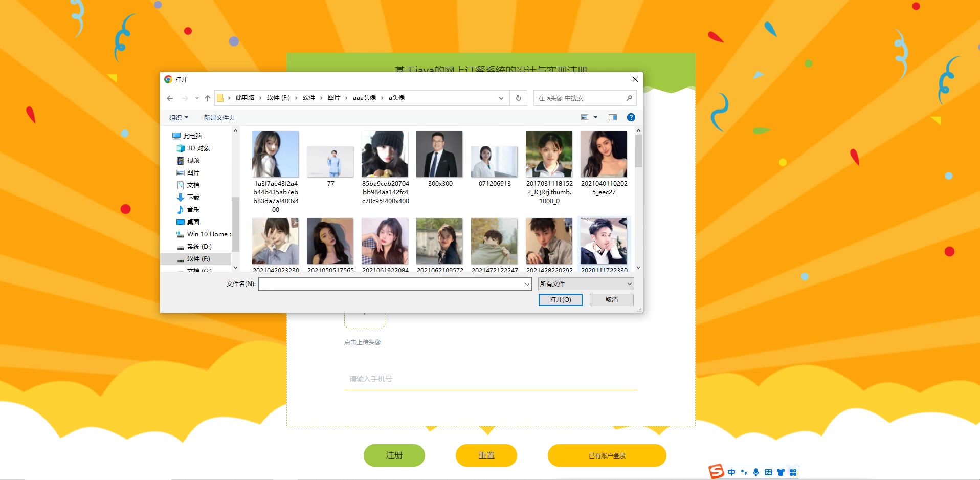This screenshot has width=980, height=480.
Task: Click the navigation tree scroll down arrow
Action: click(x=235, y=268)
